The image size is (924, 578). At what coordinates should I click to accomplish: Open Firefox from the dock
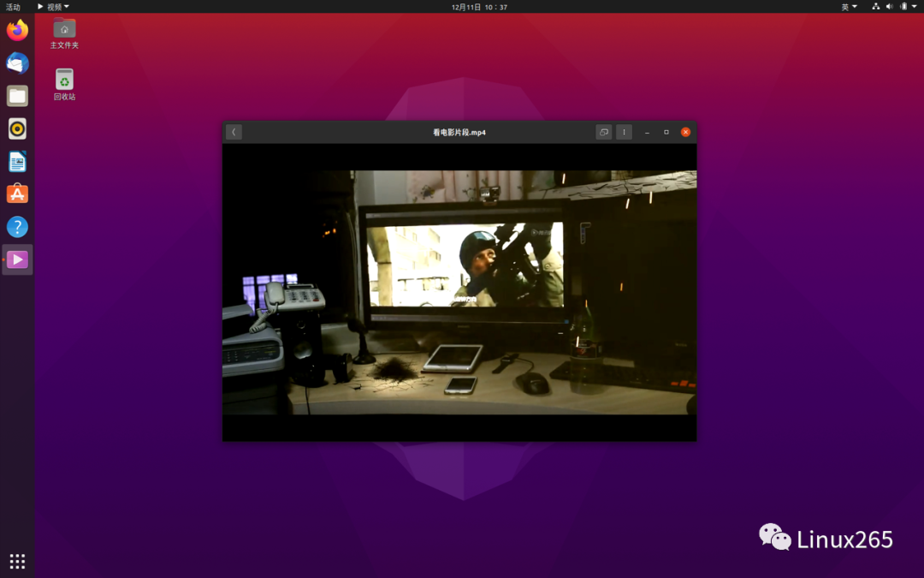coord(17,30)
